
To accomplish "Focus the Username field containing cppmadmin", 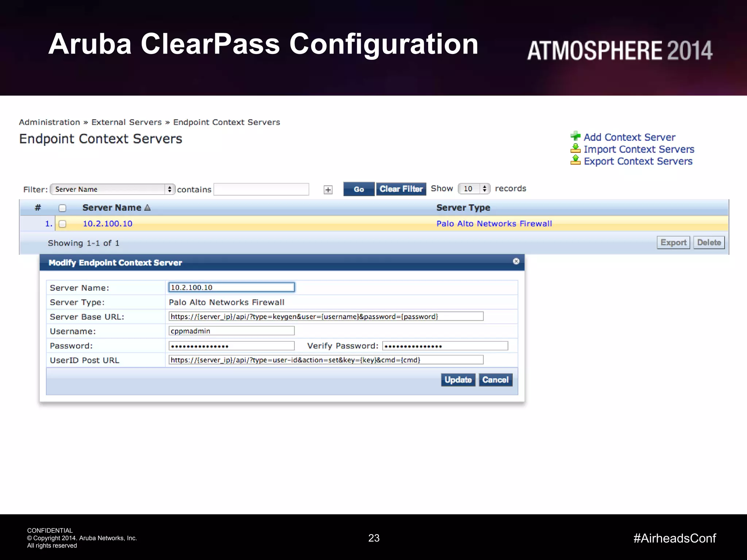I will point(231,331).
